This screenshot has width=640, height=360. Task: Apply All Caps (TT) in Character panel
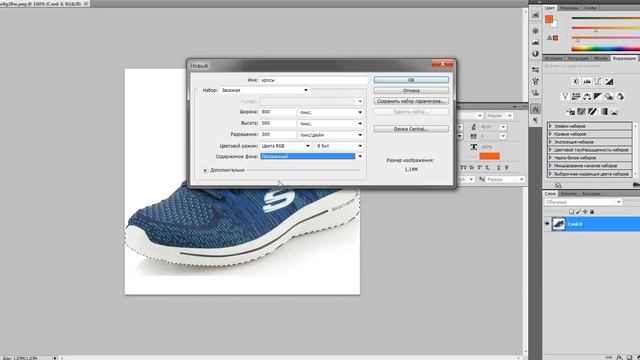click(463, 168)
